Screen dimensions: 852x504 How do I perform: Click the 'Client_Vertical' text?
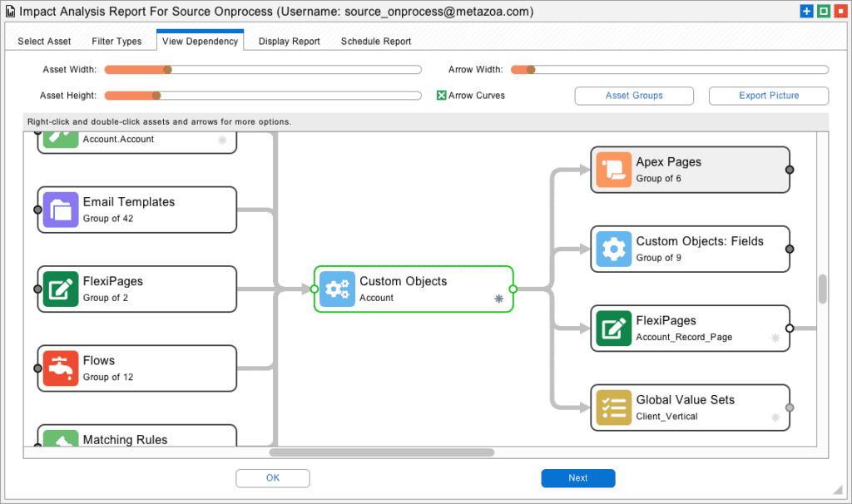(x=666, y=416)
